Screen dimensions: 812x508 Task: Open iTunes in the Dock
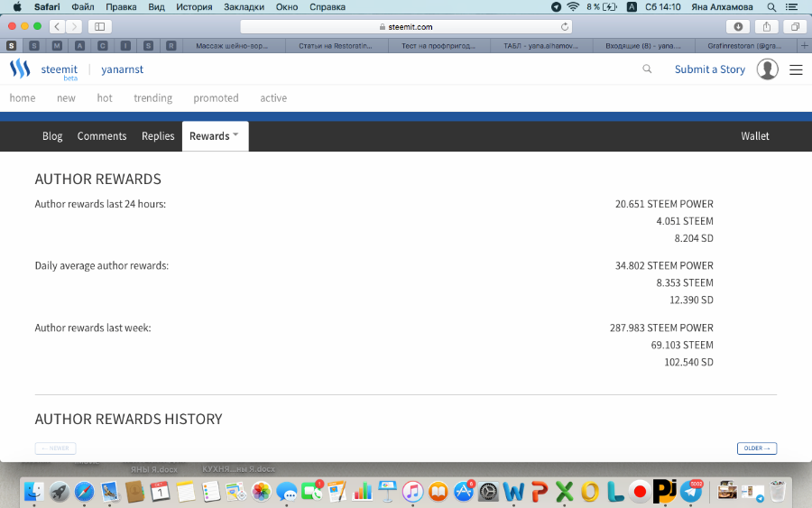[x=412, y=491]
